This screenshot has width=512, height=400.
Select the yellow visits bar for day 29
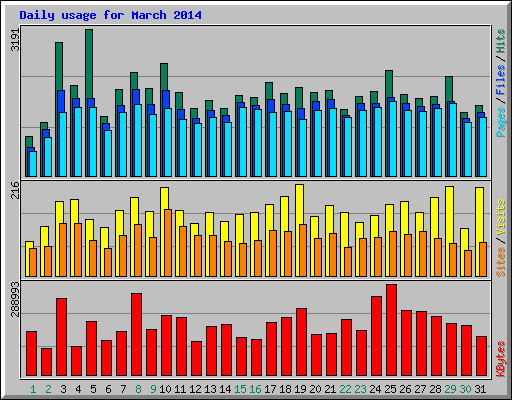(x=450, y=215)
